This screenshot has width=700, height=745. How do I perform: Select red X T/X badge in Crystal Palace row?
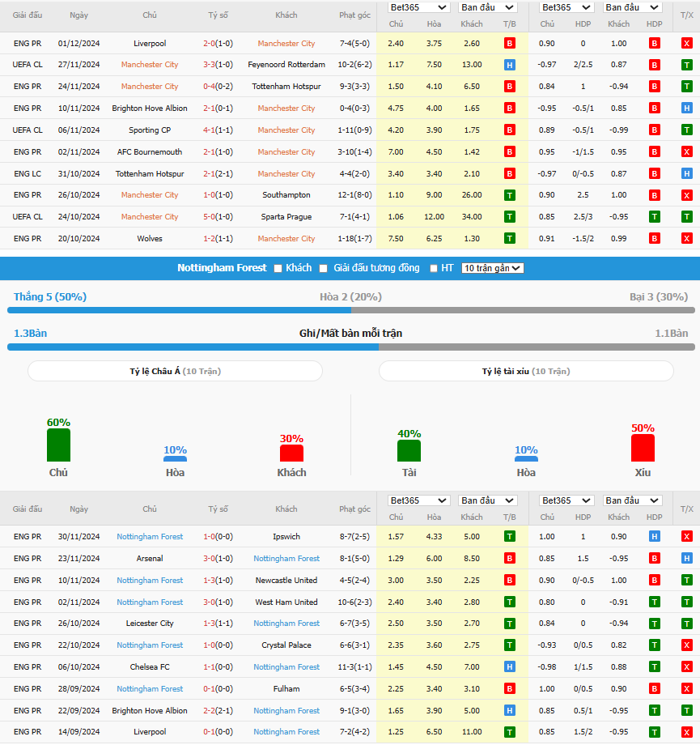coord(687,645)
